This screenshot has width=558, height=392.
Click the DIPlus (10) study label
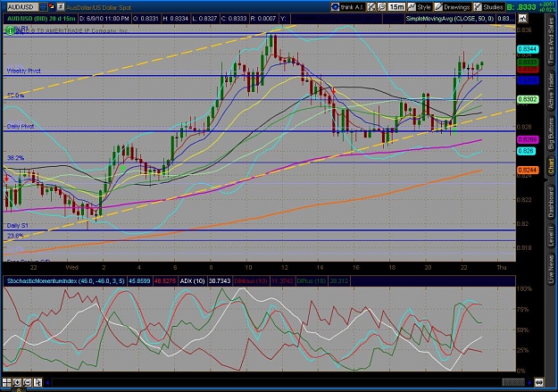point(312,281)
